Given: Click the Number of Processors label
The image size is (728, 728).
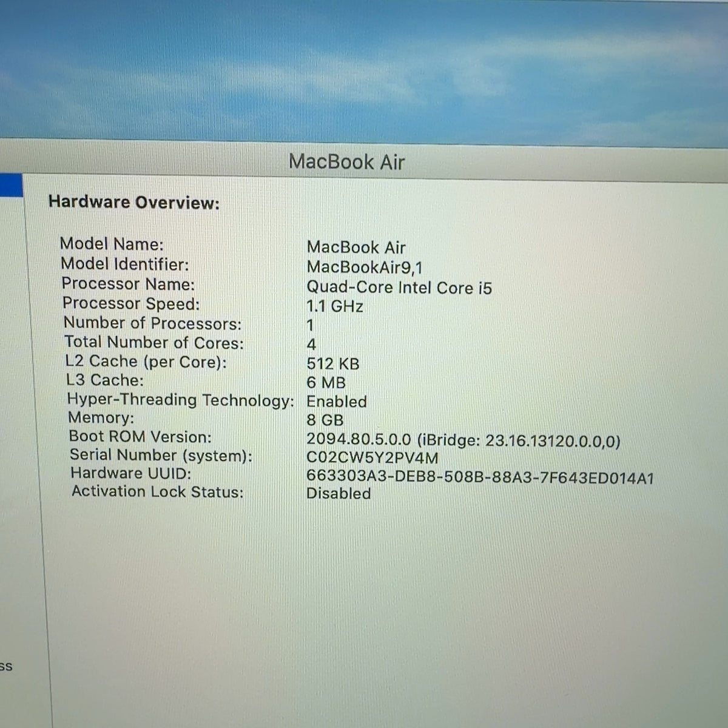Looking at the screenshot, I should pos(152,323).
